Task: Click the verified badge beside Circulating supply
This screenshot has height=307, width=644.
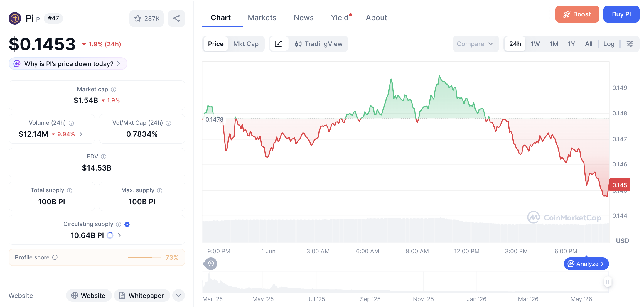Action: [x=127, y=224]
